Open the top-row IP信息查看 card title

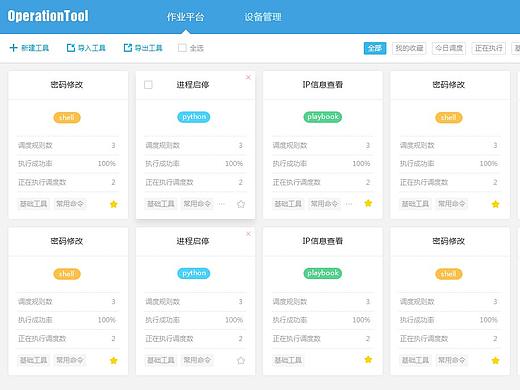click(x=323, y=85)
